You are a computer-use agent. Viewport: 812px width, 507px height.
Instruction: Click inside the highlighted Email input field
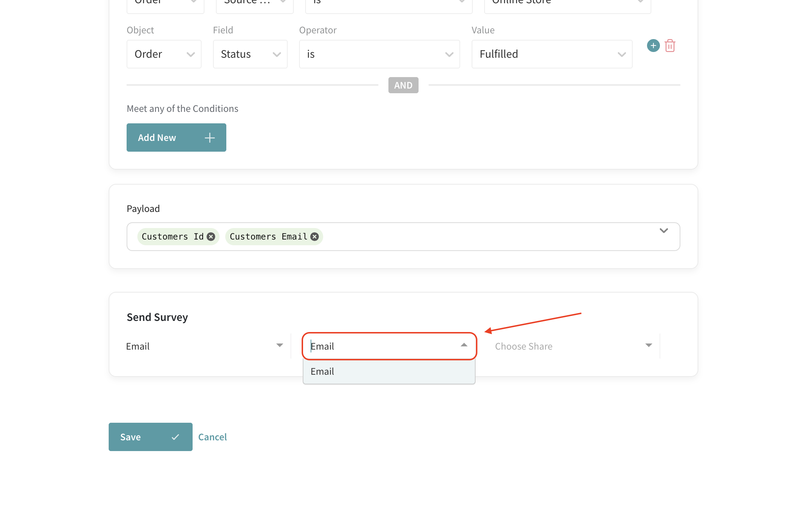point(380,346)
